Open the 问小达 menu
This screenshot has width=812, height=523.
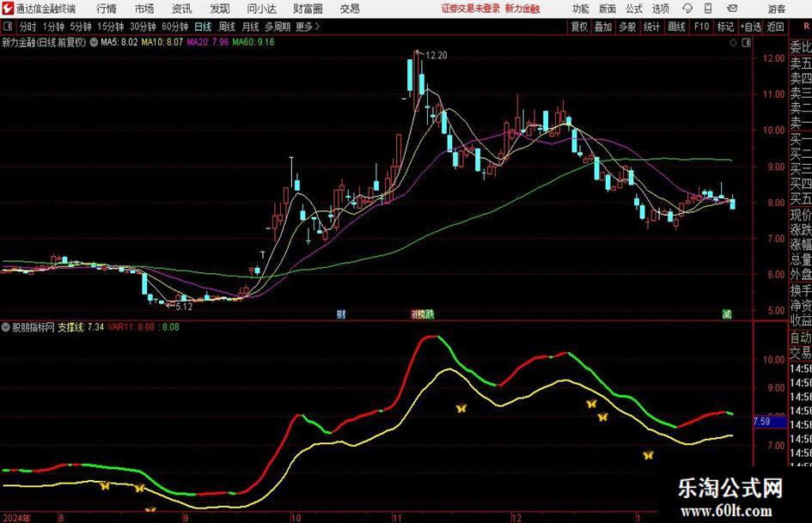pyautogui.click(x=261, y=9)
